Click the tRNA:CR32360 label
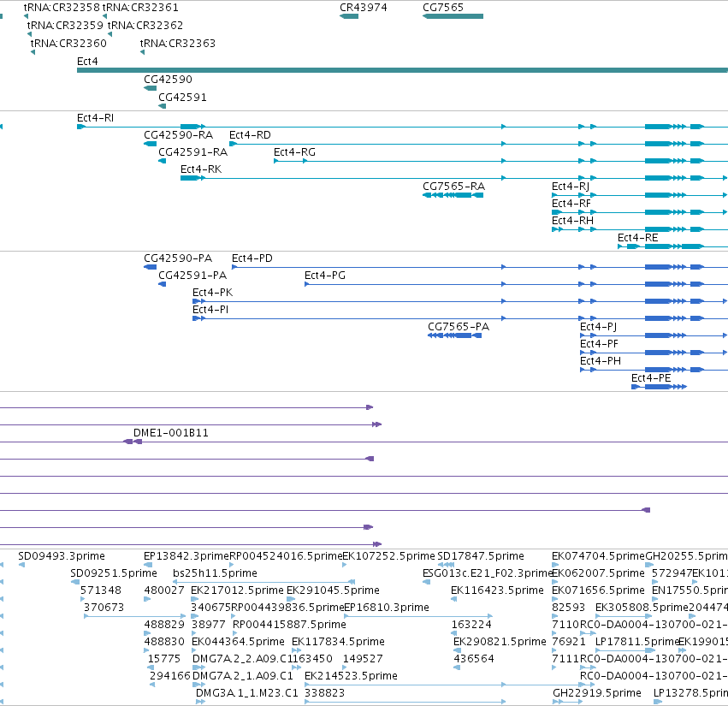728x706 pixels. tap(68, 43)
